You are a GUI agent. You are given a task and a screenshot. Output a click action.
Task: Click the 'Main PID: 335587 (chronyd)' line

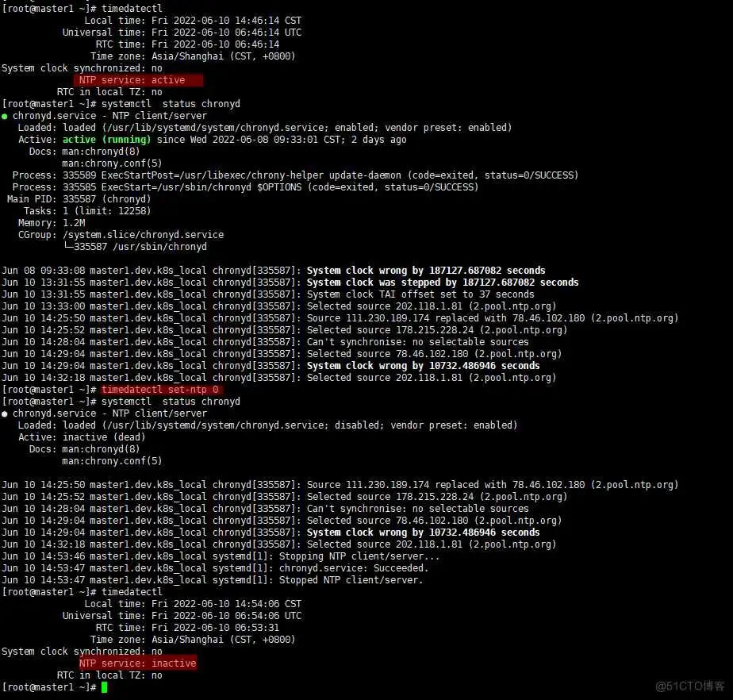(x=79, y=199)
